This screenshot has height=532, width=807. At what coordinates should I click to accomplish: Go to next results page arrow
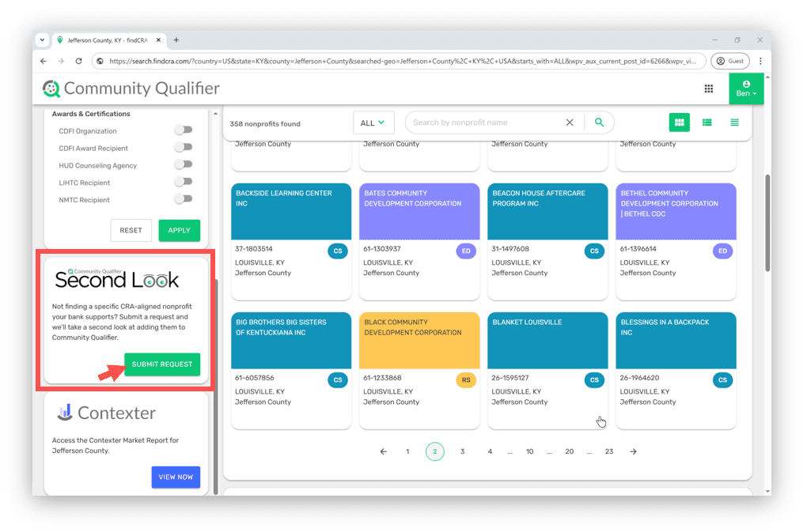pyautogui.click(x=633, y=452)
